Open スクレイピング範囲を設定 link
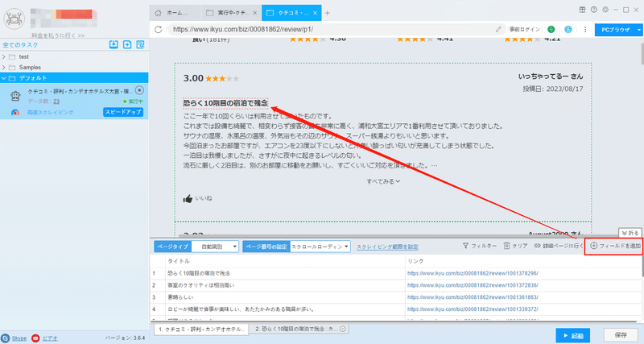 [x=387, y=247]
